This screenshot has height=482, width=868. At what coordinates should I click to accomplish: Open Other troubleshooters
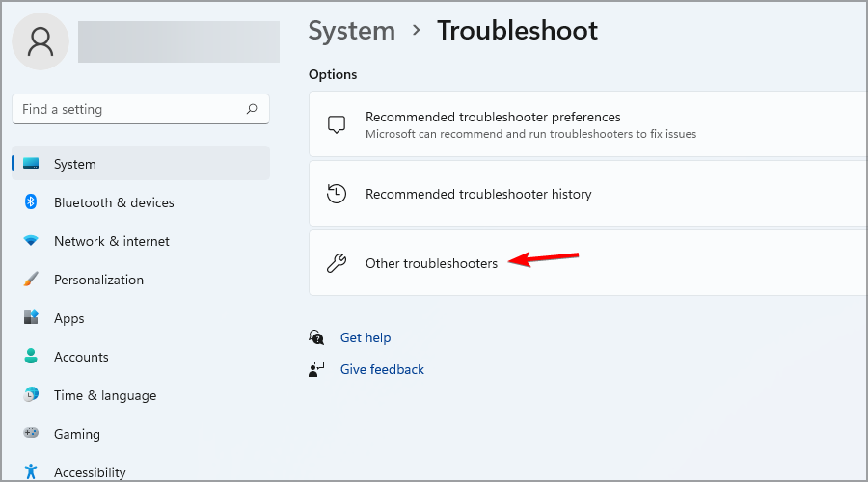pos(431,263)
